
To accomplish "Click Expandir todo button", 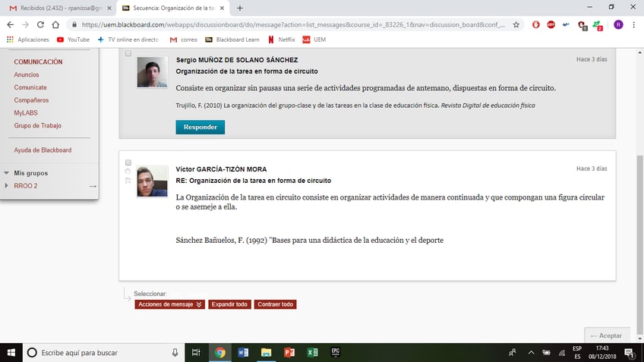I will click(x=229, y=304).
